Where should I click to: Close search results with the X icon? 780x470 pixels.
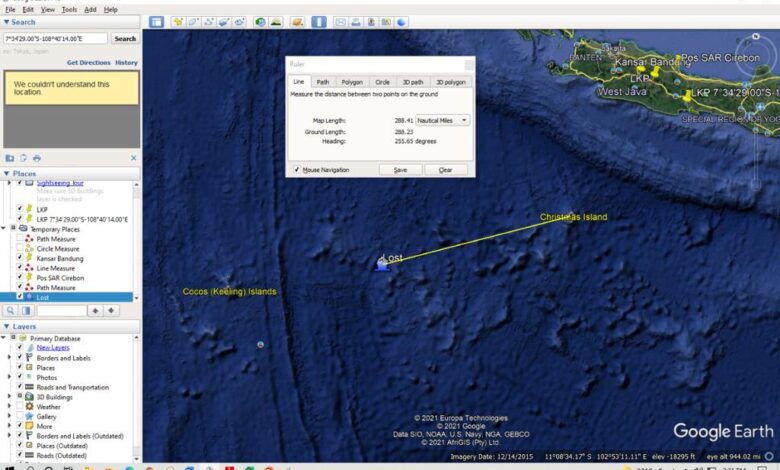click(x=133, y=158)
